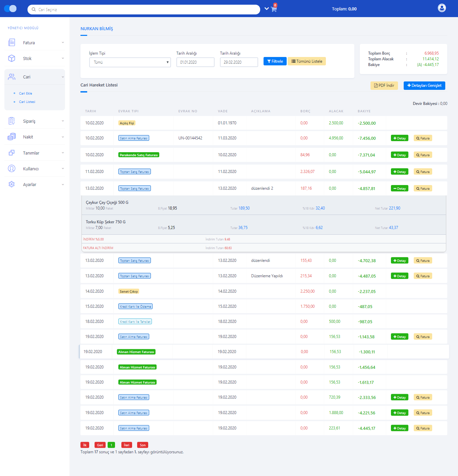Screen dimensions: 458x476
Task: Open Sipariş menu item in sidebar
Action: coord(35,121)
